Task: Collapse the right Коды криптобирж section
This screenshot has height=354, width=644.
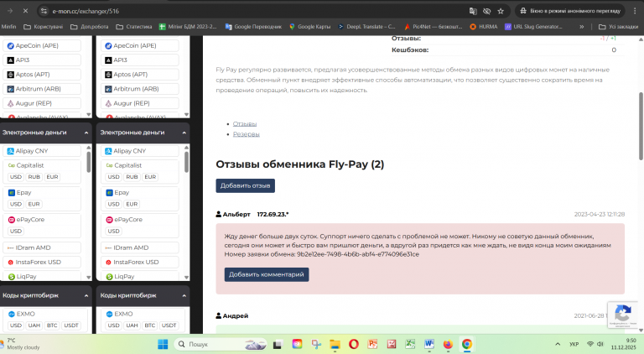Action: [184, 295]
